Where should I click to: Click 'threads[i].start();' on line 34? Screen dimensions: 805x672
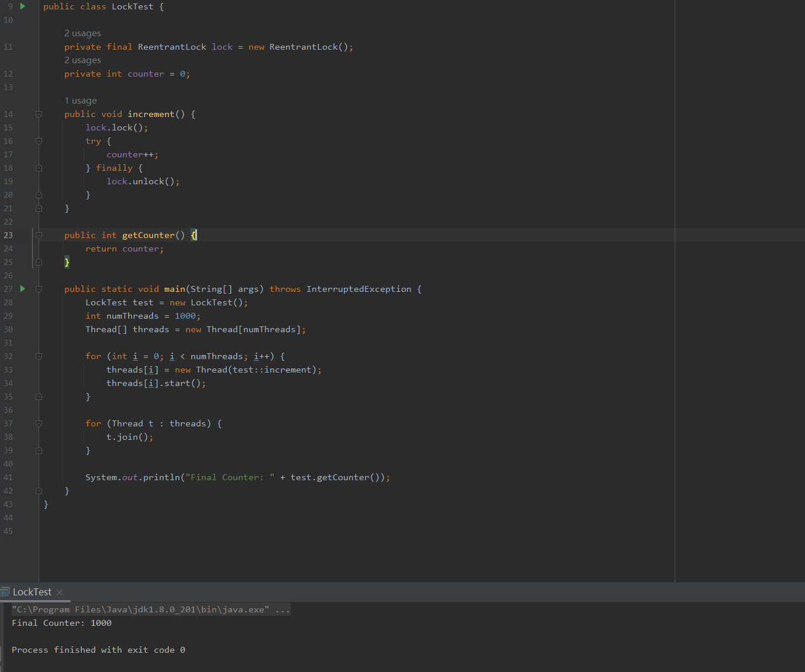[156, 383]
